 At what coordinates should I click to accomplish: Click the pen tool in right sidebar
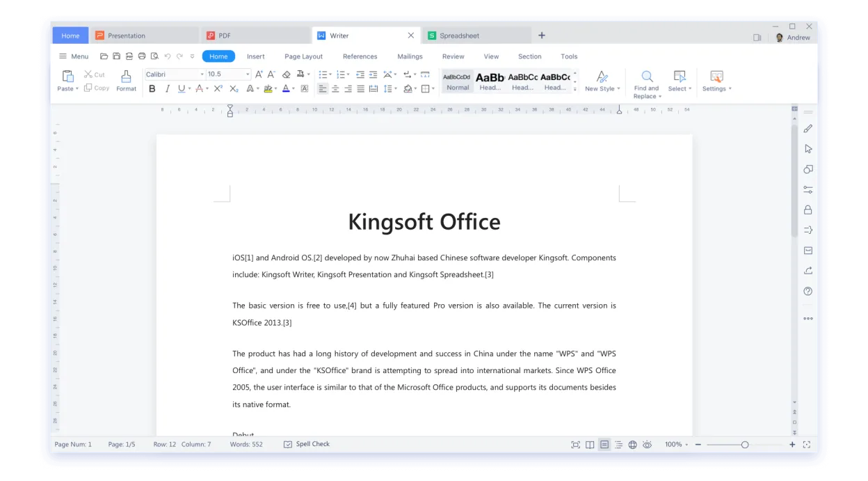[x=807, y=129]
